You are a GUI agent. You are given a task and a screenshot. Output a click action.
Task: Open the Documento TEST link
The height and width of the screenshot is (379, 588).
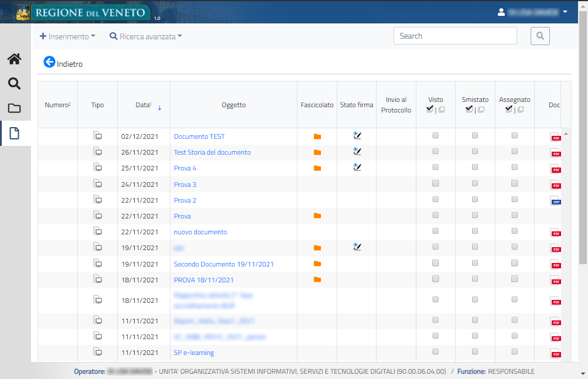(x=199, y=136)
